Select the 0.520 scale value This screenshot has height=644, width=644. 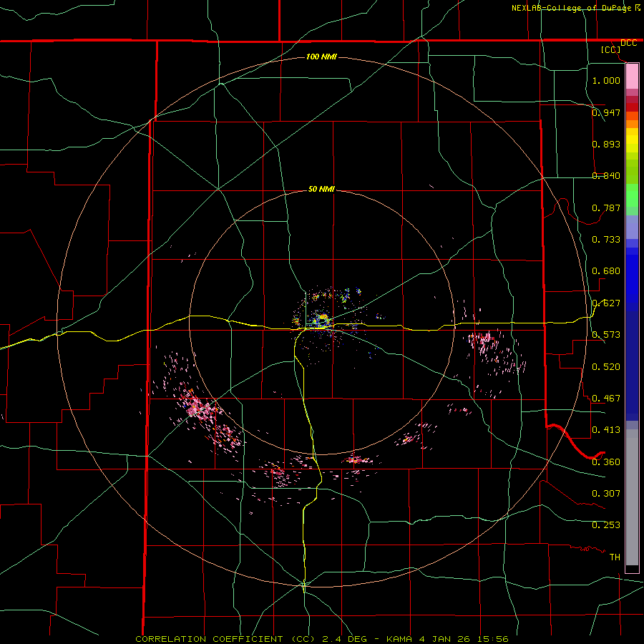point(606,367)
